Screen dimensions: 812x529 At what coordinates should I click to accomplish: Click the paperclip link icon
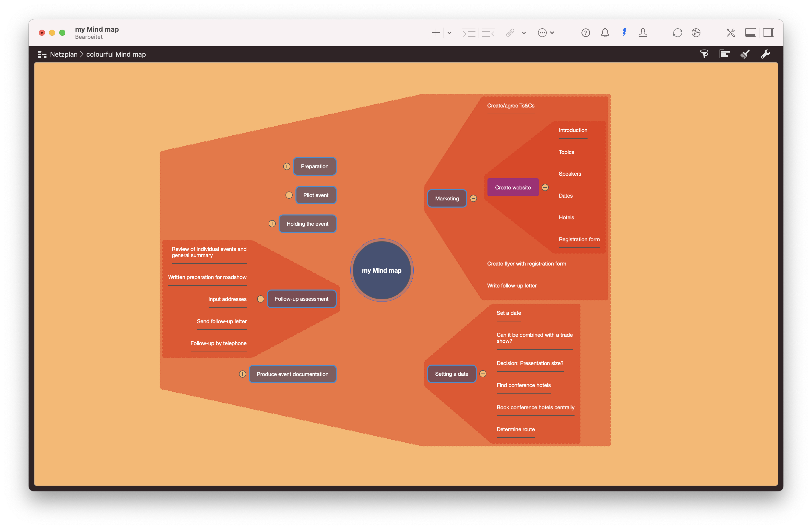click(x=510, y=33)
